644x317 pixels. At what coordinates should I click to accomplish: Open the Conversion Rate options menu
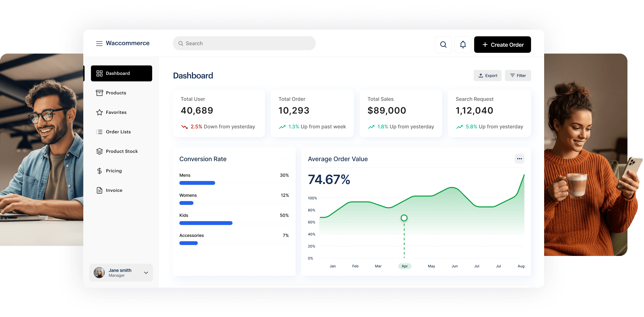click(284, 159)
